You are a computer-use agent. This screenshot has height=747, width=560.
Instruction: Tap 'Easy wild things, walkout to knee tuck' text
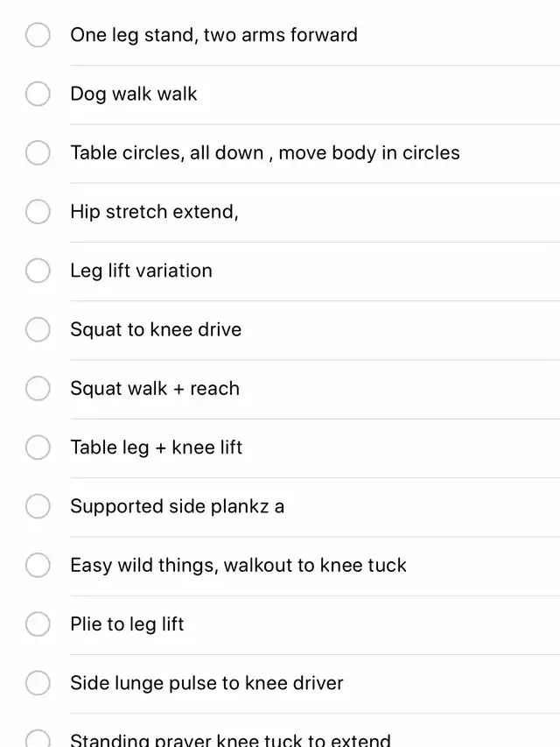click(x=238, y=566)
